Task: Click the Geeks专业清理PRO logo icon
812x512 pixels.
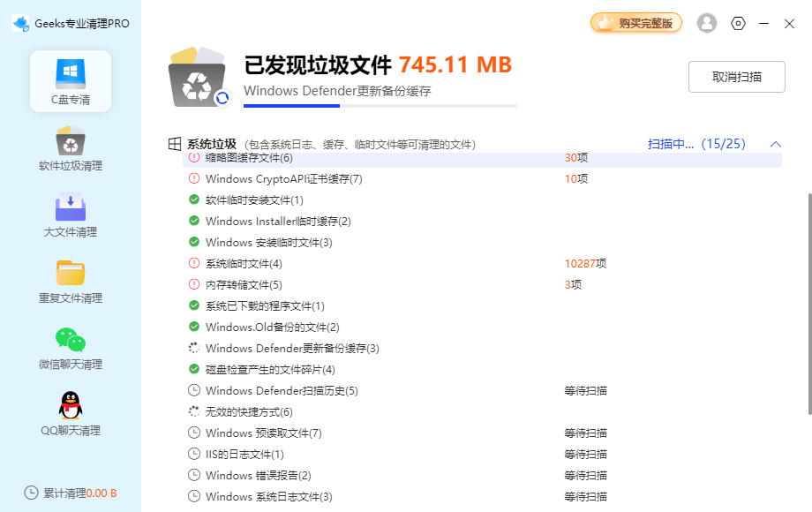Action: (x=20, y=23)
